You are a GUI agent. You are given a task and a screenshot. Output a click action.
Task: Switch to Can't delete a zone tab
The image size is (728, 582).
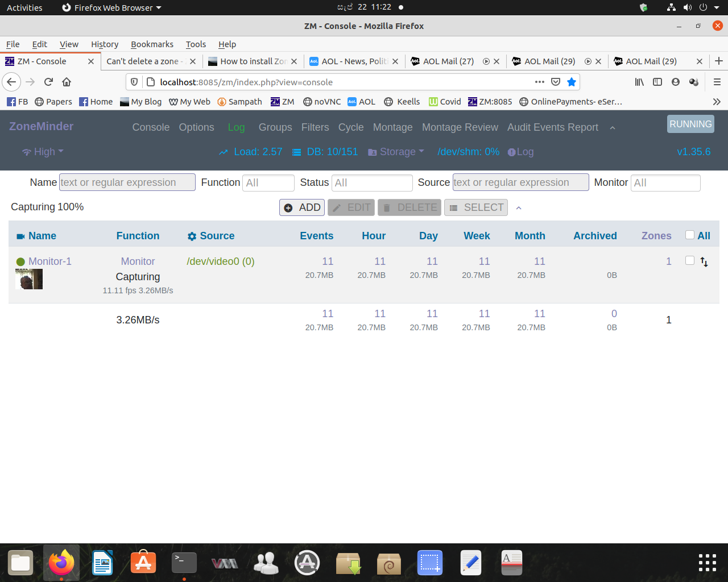point(145,61)
